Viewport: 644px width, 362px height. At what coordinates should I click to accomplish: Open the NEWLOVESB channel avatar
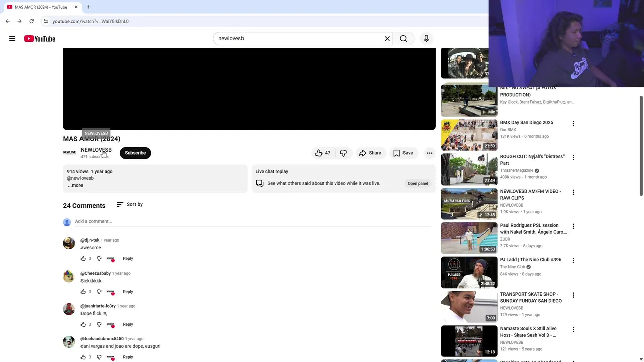coord(70,153)
